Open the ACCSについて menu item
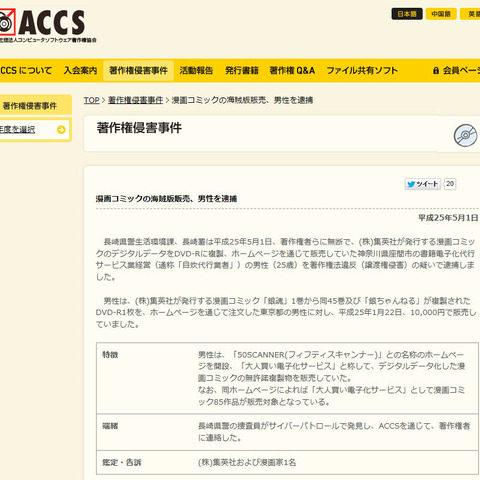 pyautogui.click(x=26, y=71)
